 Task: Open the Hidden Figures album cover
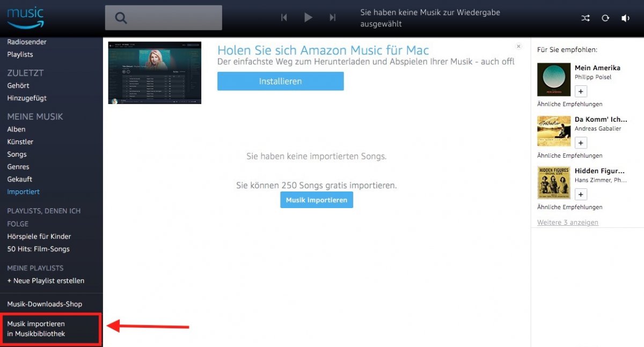[554, 183]
